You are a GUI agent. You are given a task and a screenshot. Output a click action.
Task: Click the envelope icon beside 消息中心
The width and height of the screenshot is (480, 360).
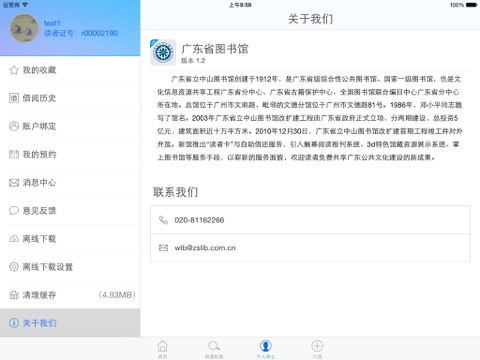click(x=14, y=183)
